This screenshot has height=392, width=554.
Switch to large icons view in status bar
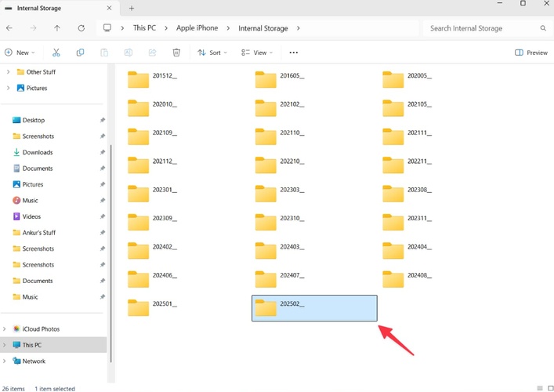tap(550, 388)
